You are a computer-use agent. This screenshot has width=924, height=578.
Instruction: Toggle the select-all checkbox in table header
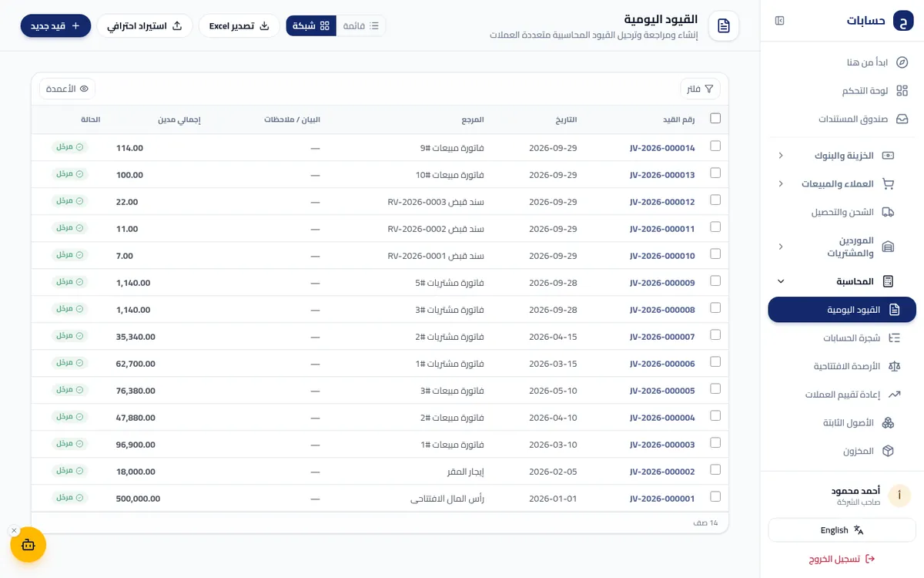click(x=715, y=119)
